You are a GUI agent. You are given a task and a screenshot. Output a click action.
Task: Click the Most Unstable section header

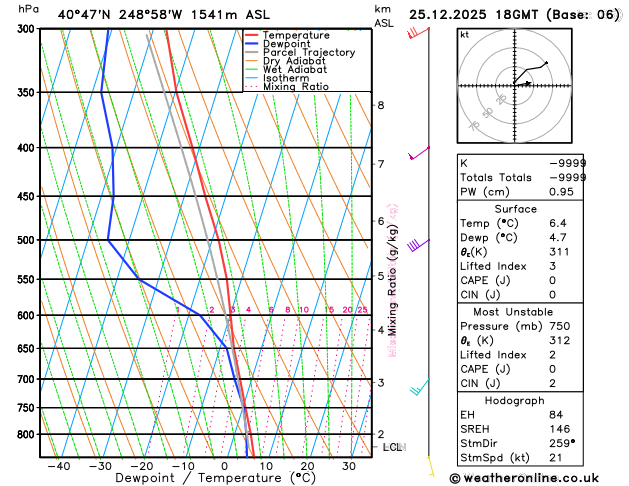point(536,311)
